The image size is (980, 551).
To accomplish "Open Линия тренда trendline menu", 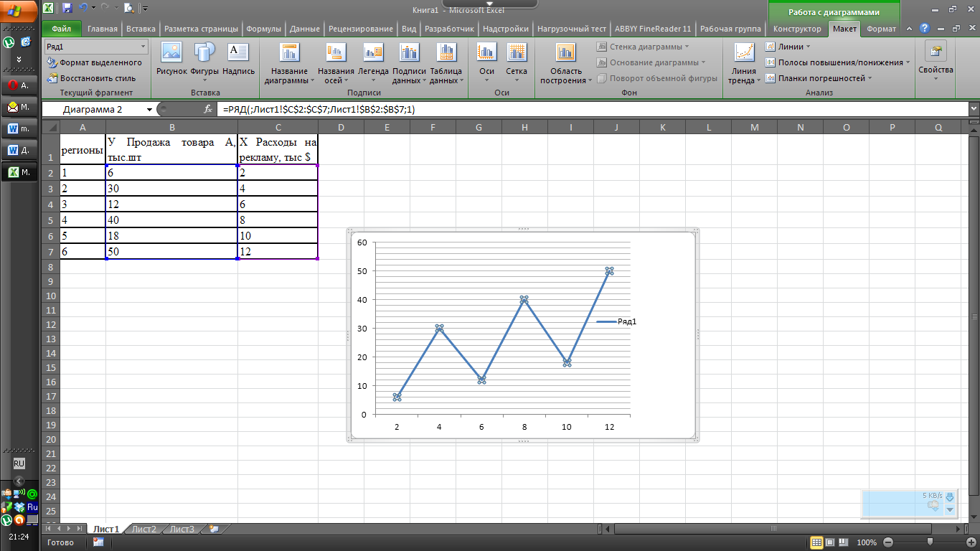I will coord(744,63).
